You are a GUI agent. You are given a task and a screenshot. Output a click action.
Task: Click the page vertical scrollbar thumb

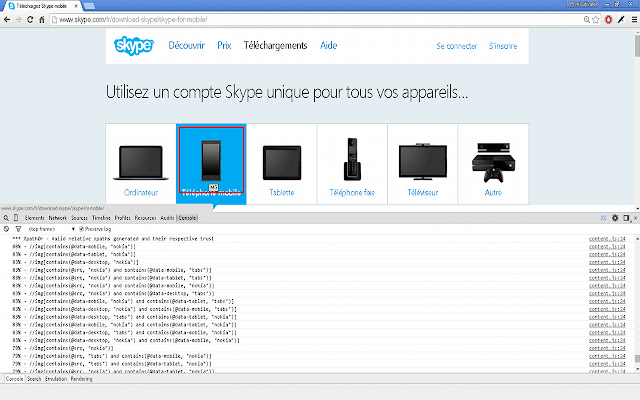click(x=637, y=46)
